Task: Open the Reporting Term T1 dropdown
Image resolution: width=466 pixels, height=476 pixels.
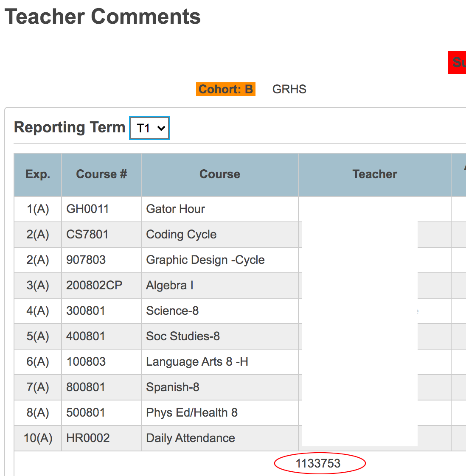Action: [149, 128]
